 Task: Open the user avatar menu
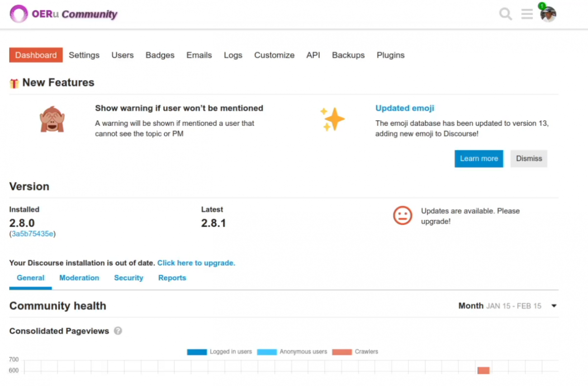(x=548, y=14)
